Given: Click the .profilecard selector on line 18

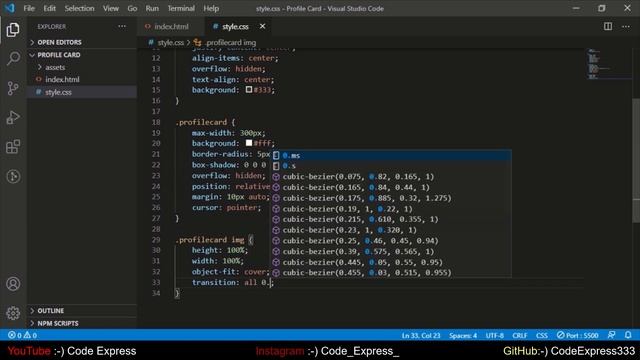Looking at the screenshot, I should 201,122.
